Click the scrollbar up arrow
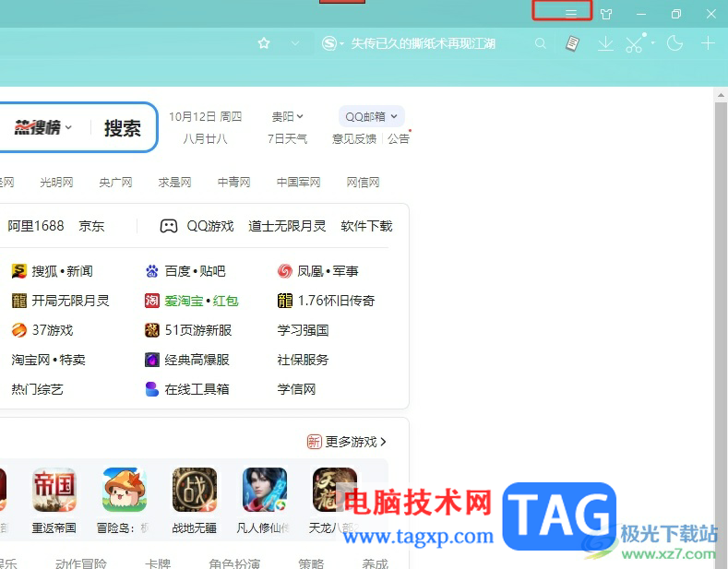Image resolution: width=728 pixels, height=569 pixels. (x=721, y=96)
